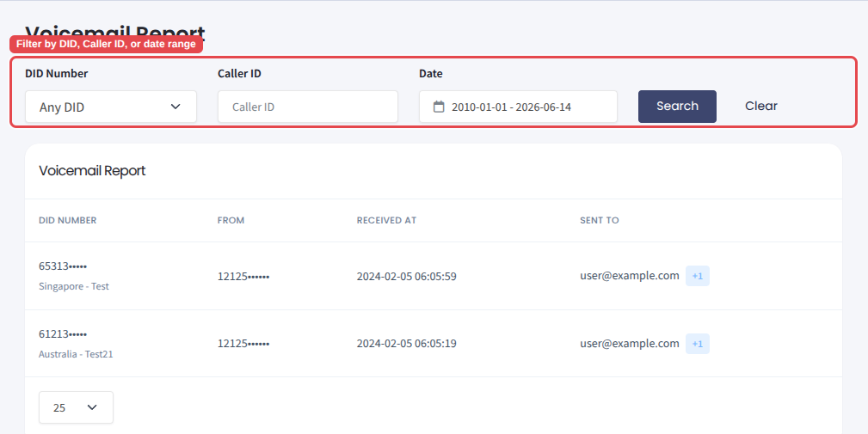868x434 pixels.
Task: Click the Voicemail Report card title
Action: [92, 171]
